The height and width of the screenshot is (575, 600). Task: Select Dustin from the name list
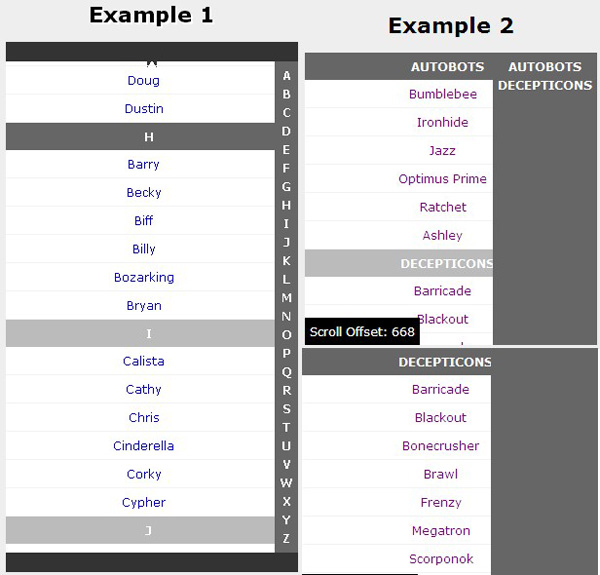pos(143,108)
